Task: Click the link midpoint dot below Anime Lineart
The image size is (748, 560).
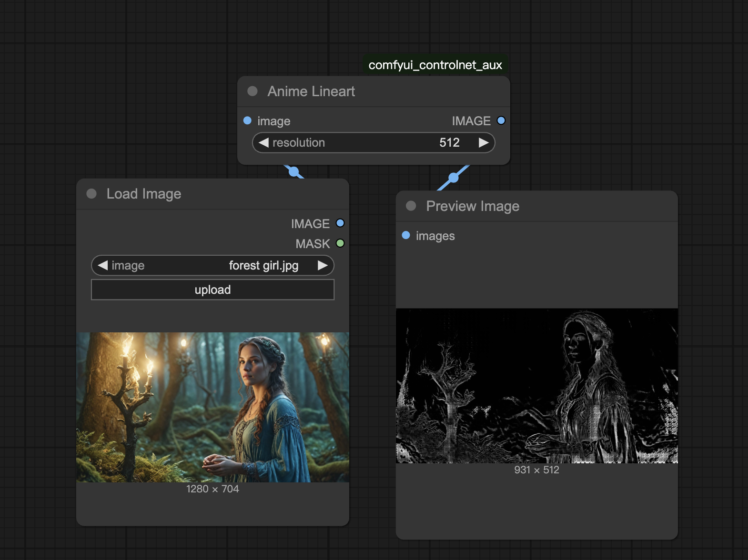Action: 294,171
